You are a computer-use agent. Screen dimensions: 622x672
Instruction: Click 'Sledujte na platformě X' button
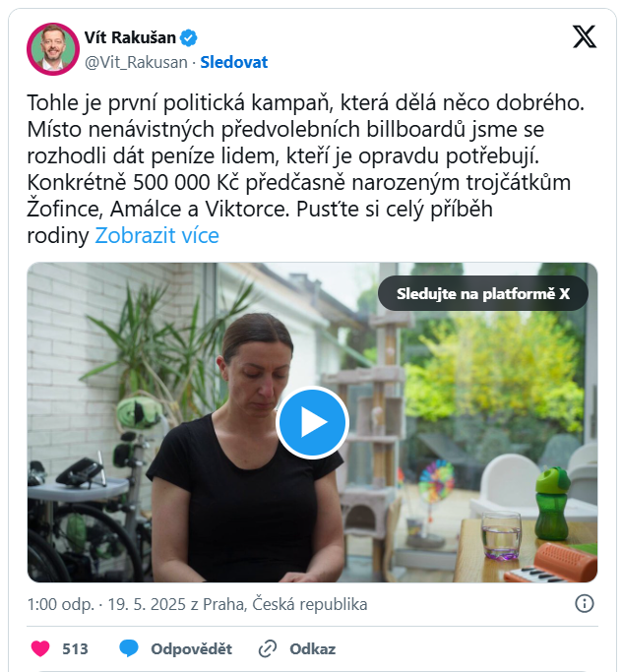tap(483, 293)
